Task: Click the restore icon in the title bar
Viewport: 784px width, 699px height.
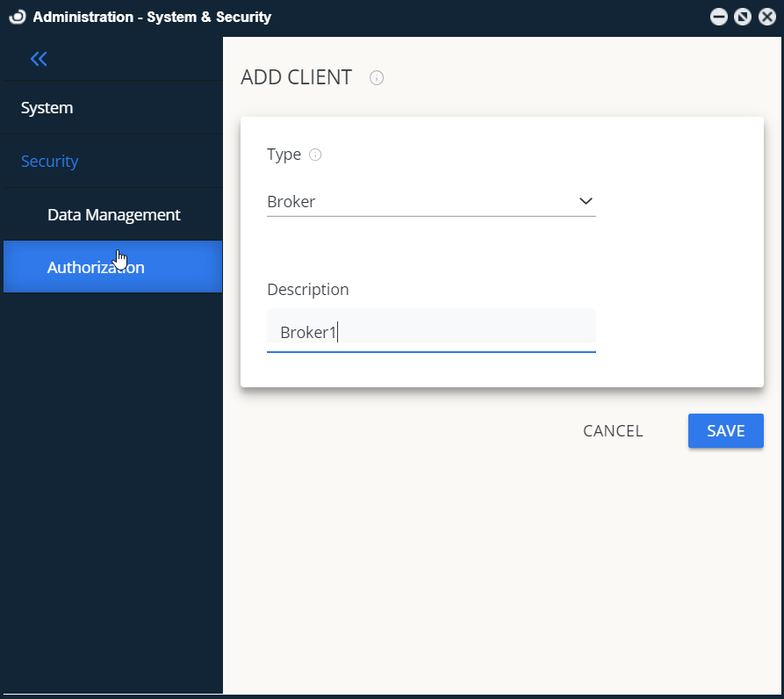Action: 743,17
